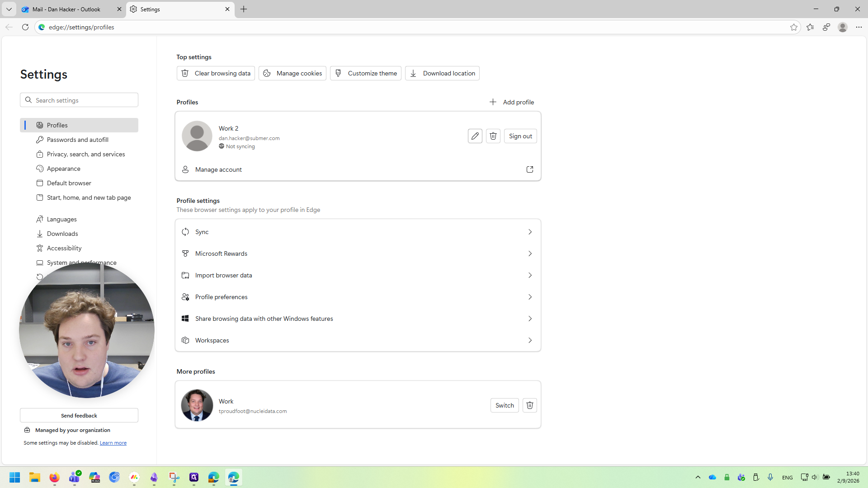
Task: Focus the Search settings field
Action: click(79, 100)
